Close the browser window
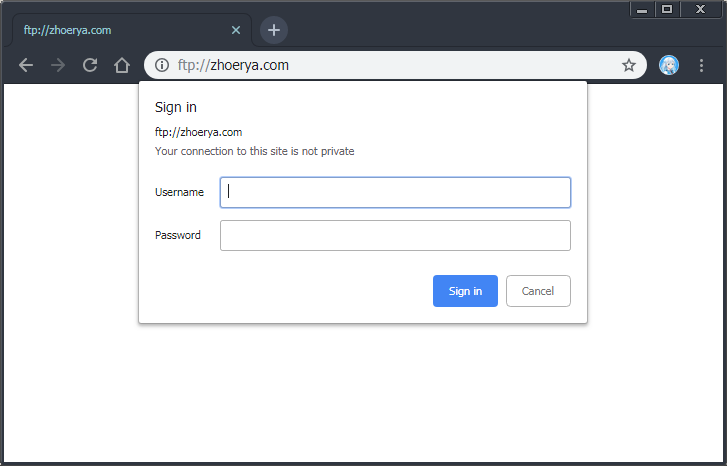Screen dimensions: 727x466 (x=700, y=9)
